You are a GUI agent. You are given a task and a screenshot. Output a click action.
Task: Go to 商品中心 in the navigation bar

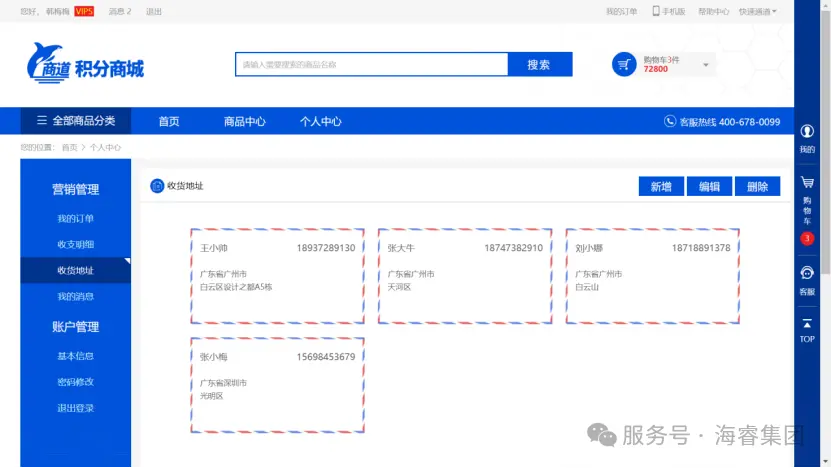pos(244,121)
